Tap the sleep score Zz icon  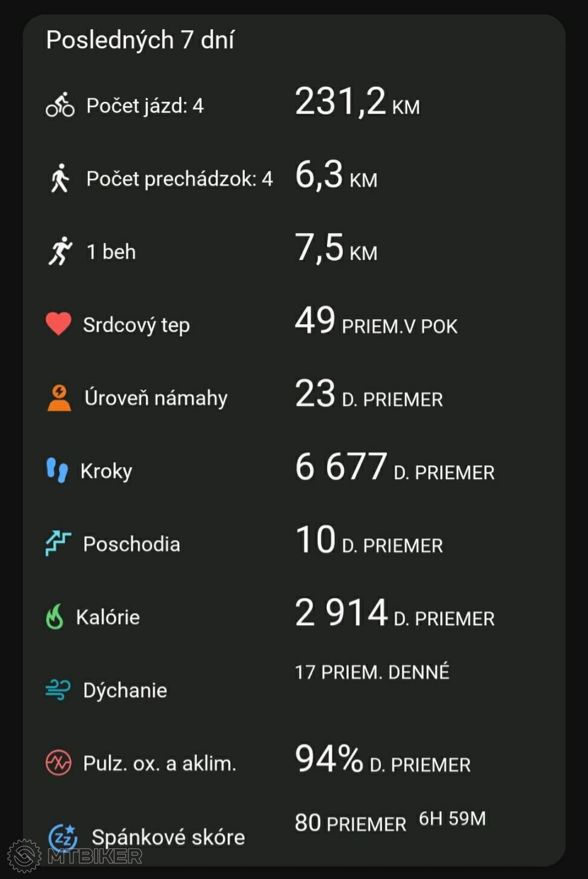(x=63, y=837)
